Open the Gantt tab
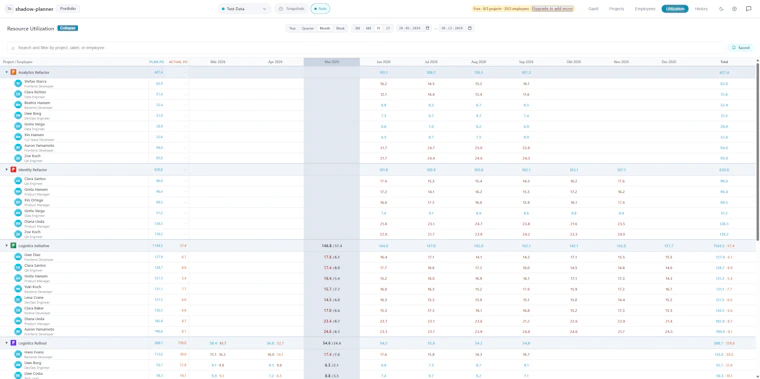The image size is (760, 379). pyautogui.click(x=593, y=9)
